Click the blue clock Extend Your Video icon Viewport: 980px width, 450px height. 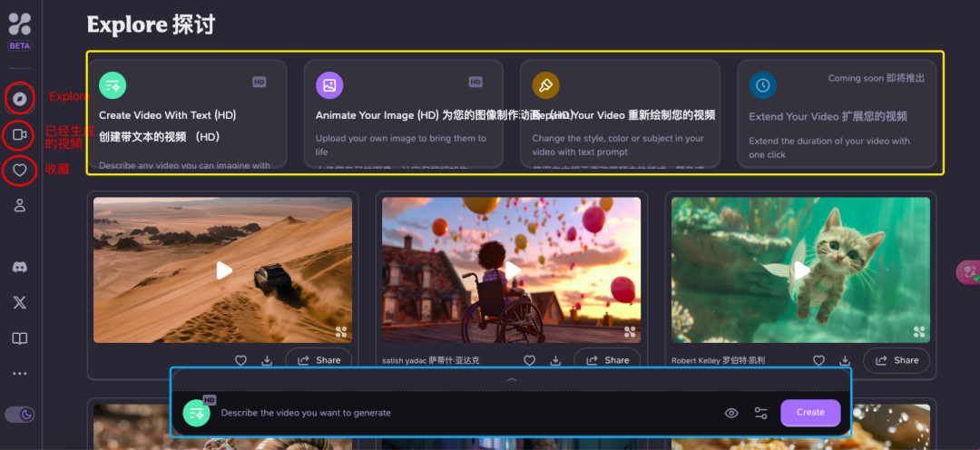(x=762, y=85)
